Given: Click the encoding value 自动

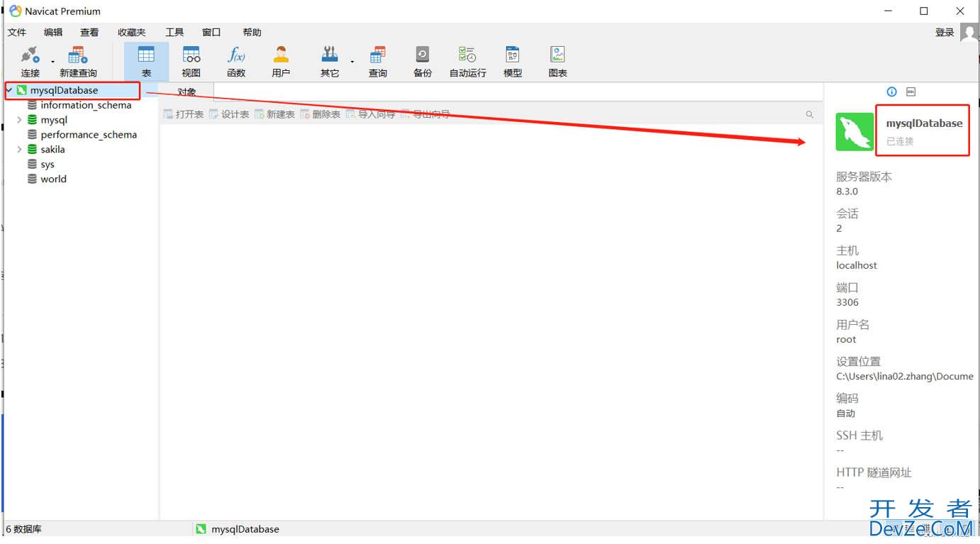Looking at the screenshot, I should tap(845, 413).
